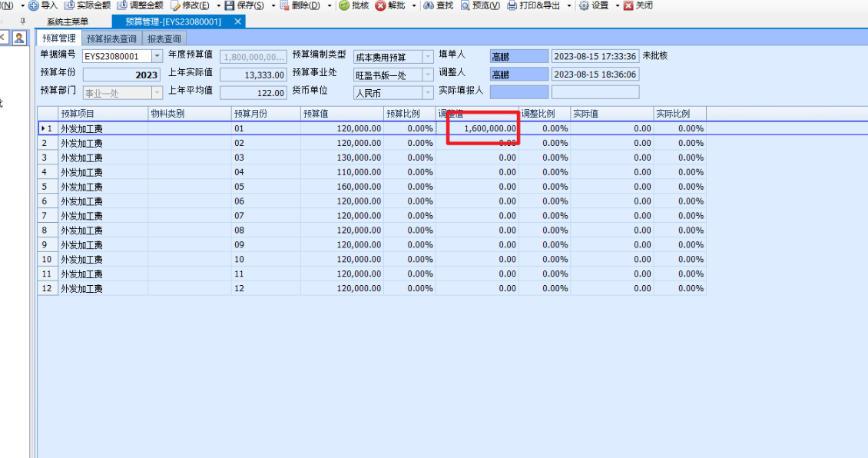
Task: Click the 填单 timestamp 2023-08-15 17:33:36
Action: tap(595, 57)
